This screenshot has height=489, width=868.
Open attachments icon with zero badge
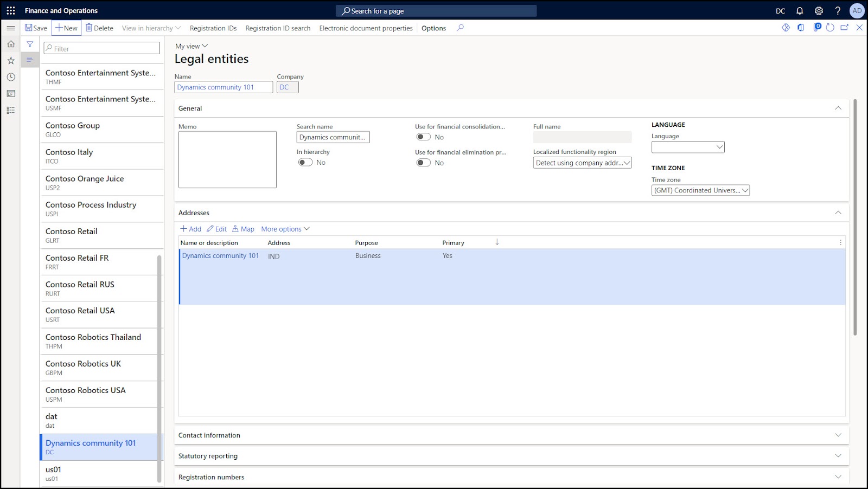(x=817, y=27)
